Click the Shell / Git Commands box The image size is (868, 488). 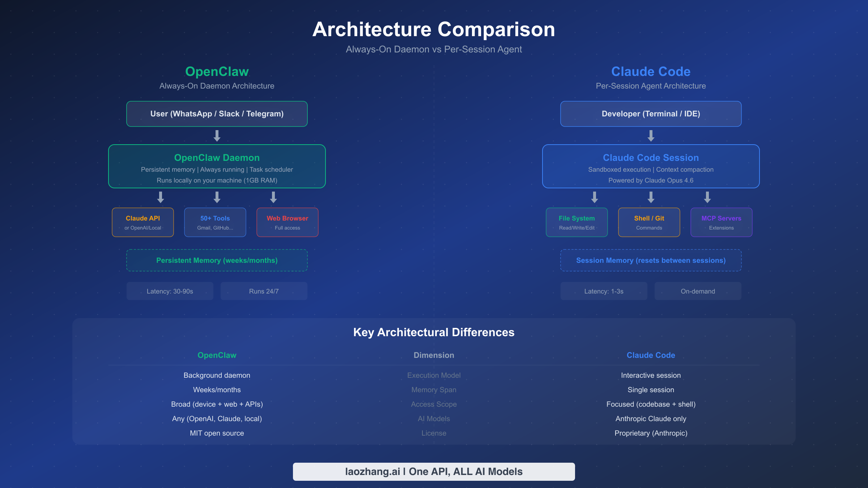click(648, 222)
